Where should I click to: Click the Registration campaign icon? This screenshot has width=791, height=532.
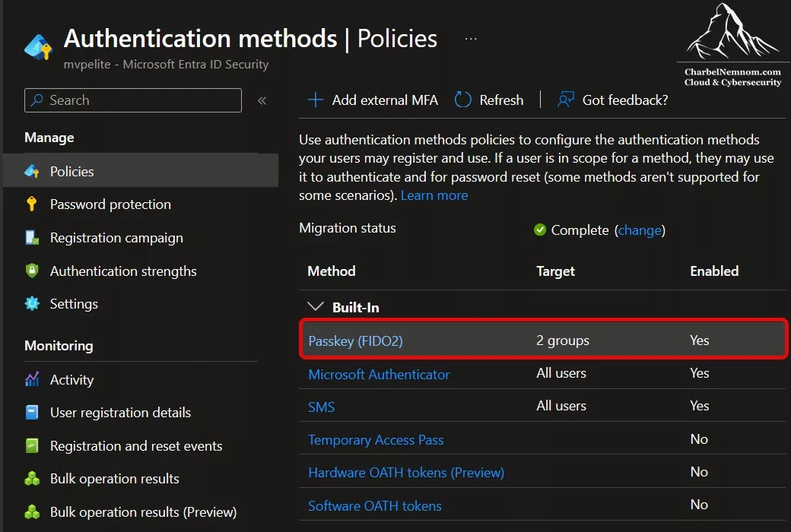click(32, 238)
